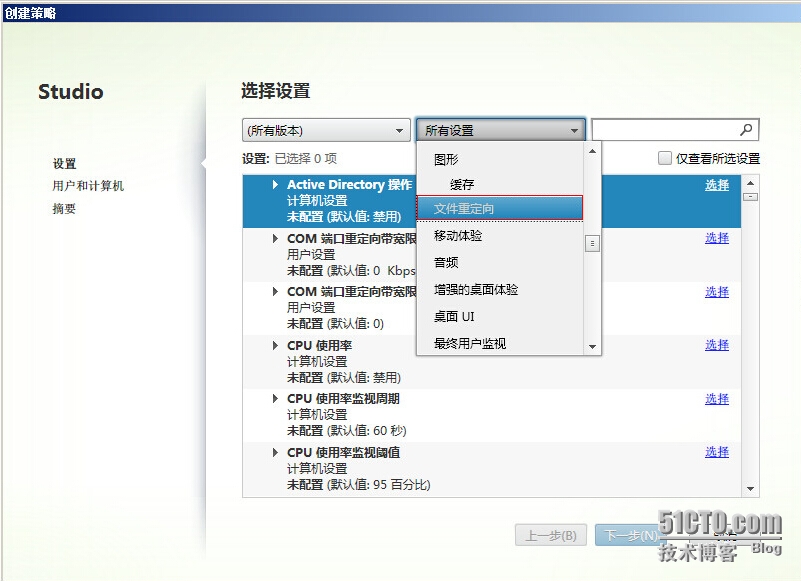This screenshot has width=801, height=581.
Task: Click 选择 link for CPU 使用率
Action: [717, 345]
